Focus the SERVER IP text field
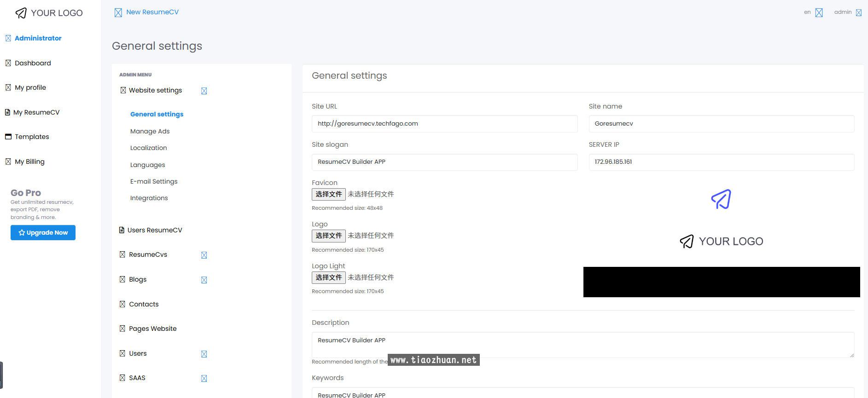 tap(721, 162)
